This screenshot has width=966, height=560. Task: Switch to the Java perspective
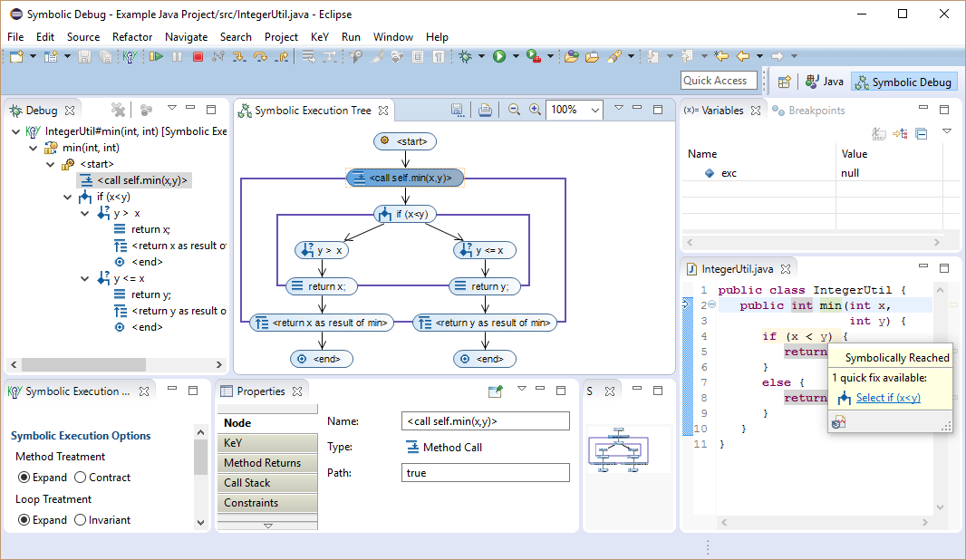(x=825, y=82)
